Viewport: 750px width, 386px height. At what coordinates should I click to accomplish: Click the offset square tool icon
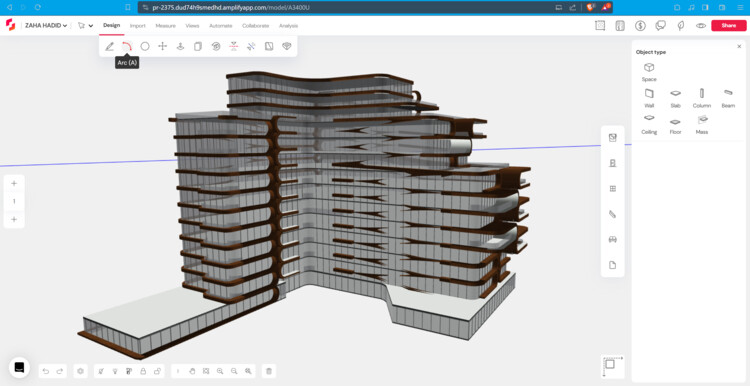coord(269,46)
